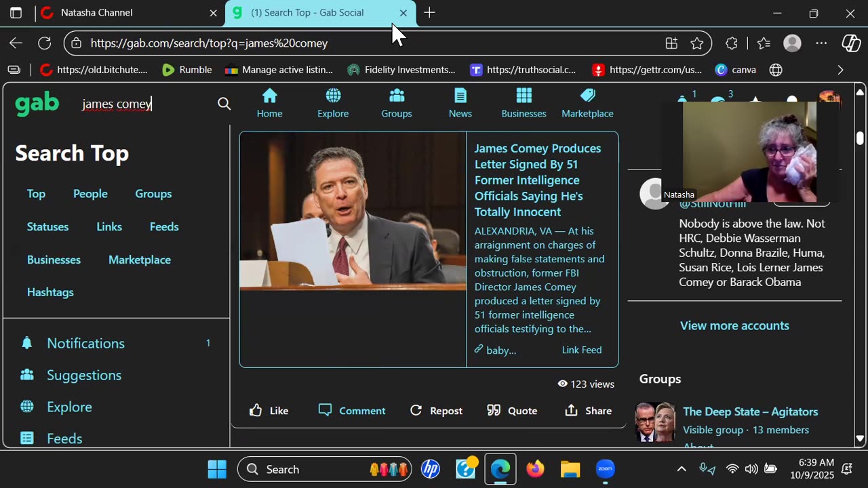Select the Statuses search filter
The width and height of the screenshot is (868, 488).
click(47, 227)
